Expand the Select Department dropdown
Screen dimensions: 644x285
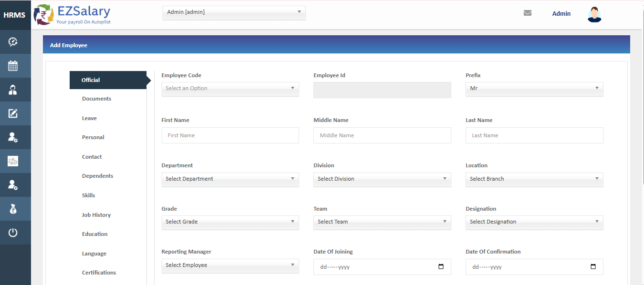(230, 179)
